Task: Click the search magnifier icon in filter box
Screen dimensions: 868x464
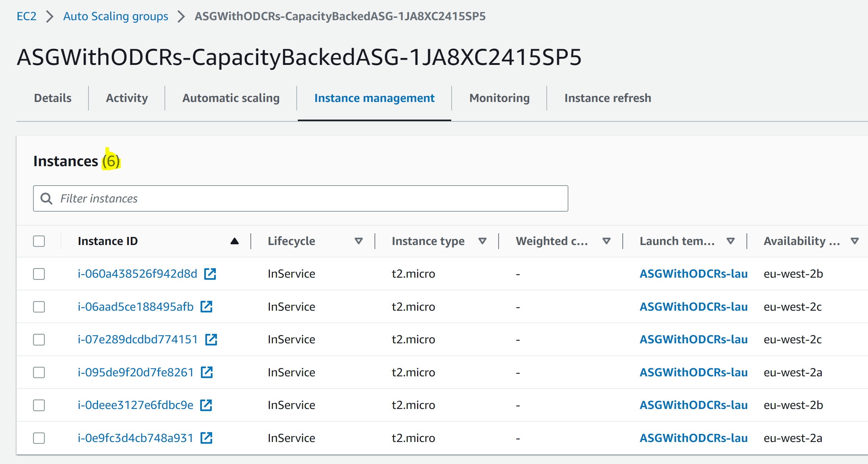Action: [46, 198]
